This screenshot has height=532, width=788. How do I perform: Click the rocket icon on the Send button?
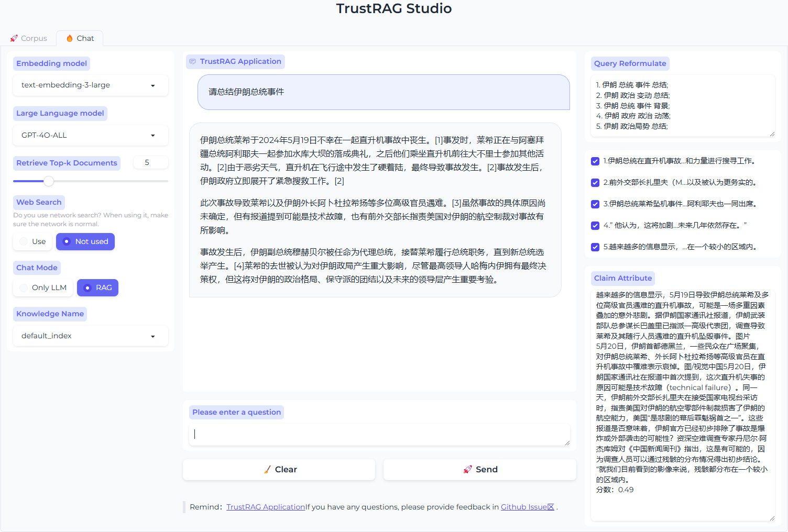click(x=468, y=470)
